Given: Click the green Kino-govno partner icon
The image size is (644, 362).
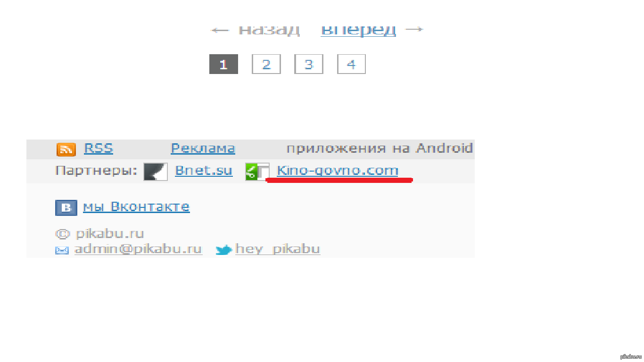Looking at the screenshot, I should click(x=257, y=172).
